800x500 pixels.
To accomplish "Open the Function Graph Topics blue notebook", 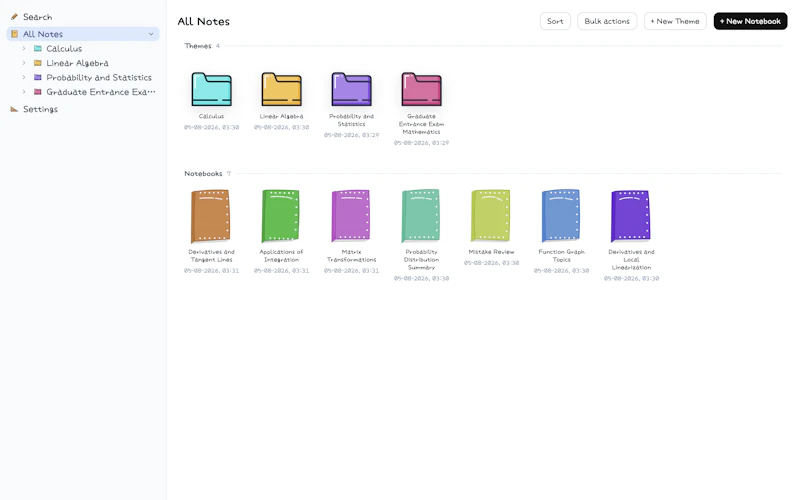I will 560,216.
